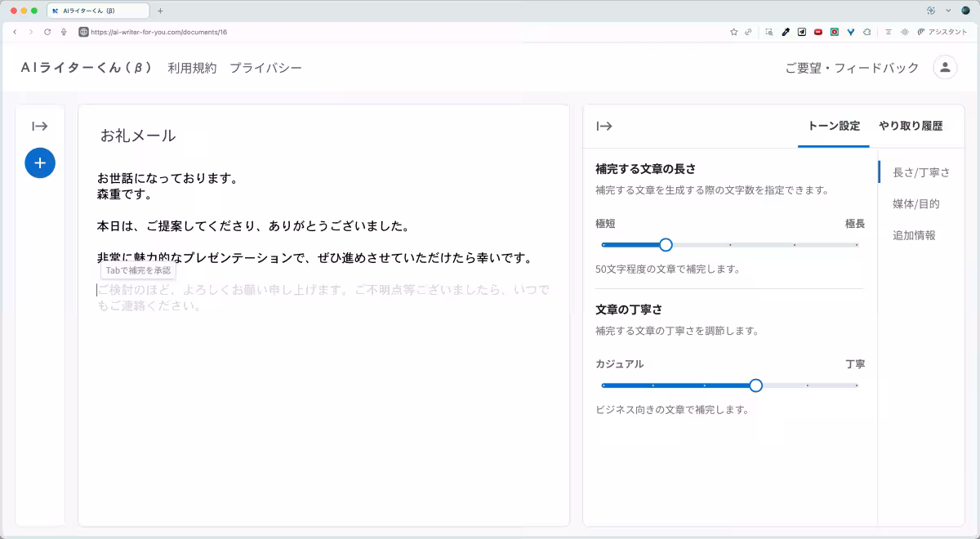This screenshot has width=980, height=539.
Task: Click the politeness slider handle
Action: coord(755,385)
